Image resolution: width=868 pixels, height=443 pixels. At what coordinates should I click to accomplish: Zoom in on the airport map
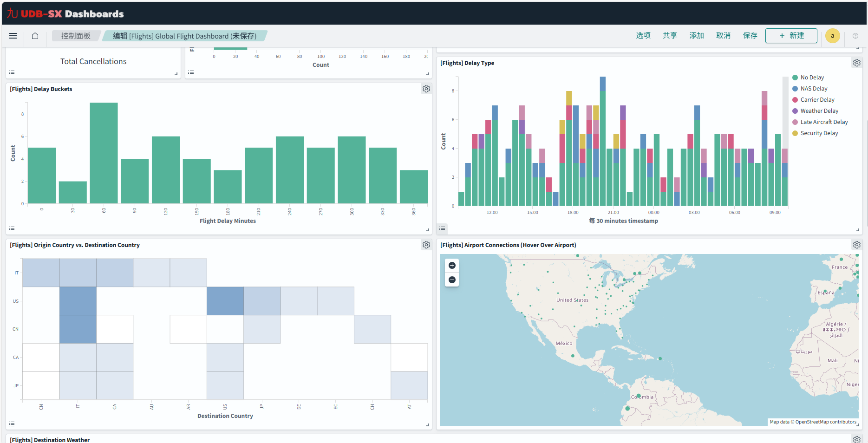tap(452, 265)
